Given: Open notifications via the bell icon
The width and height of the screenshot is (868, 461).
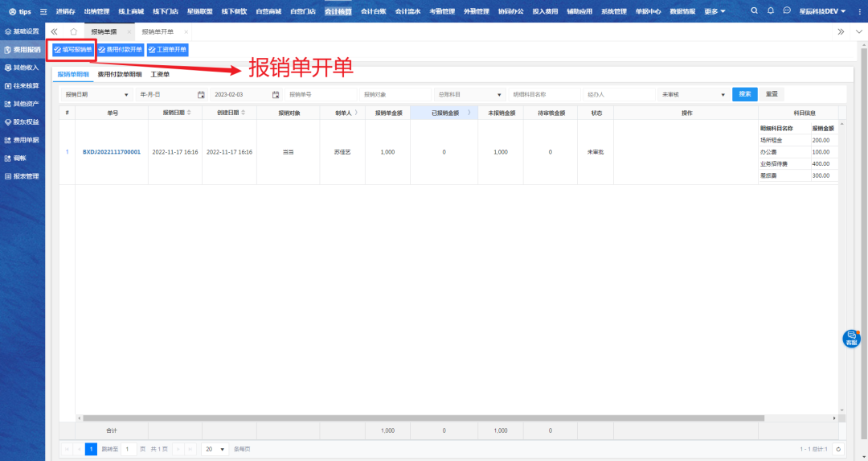Looking at the screenshot, I should point(771,11).
